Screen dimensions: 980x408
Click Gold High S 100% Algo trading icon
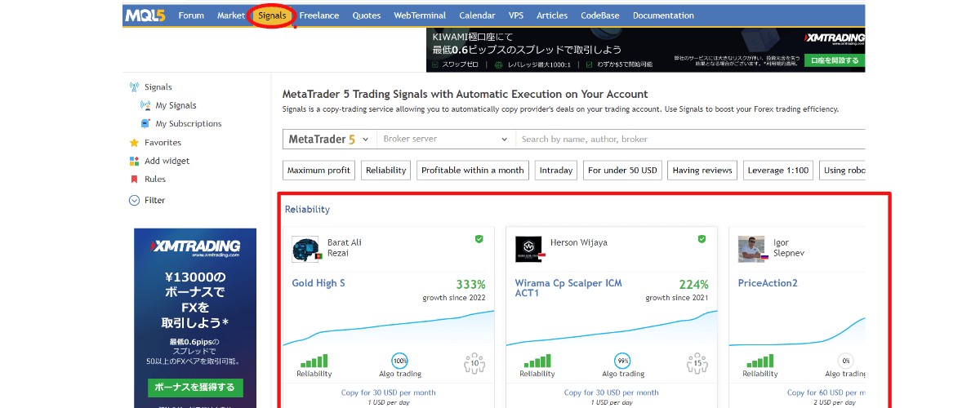pos(400,361)
